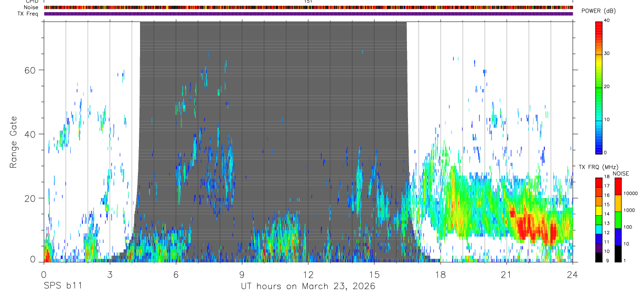Click the 100 label on the noise legend
The width and height of the screenshot is (644, 297).
(627, 227)
